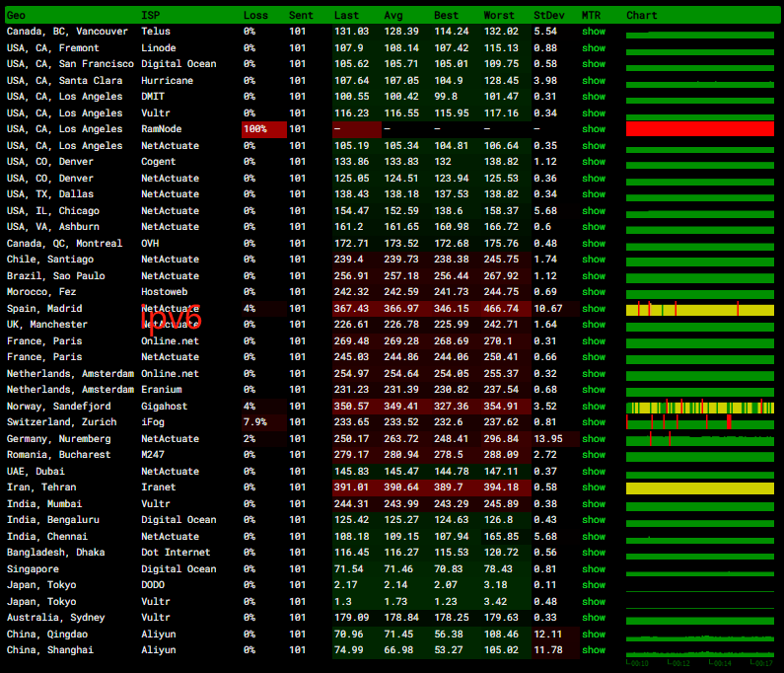This screenshot has height=673, width=784.
Task: Click the "Hostoweb" ISP cell
Action: click(x=164, y=292)
